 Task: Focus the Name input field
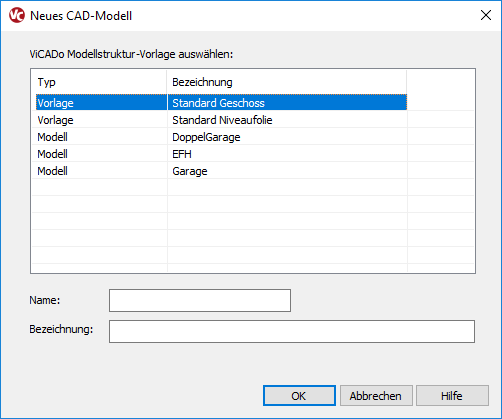coord(200,300)
